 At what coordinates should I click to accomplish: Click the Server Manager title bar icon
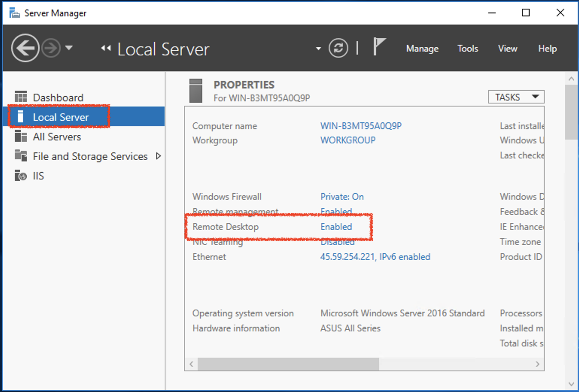15,13
